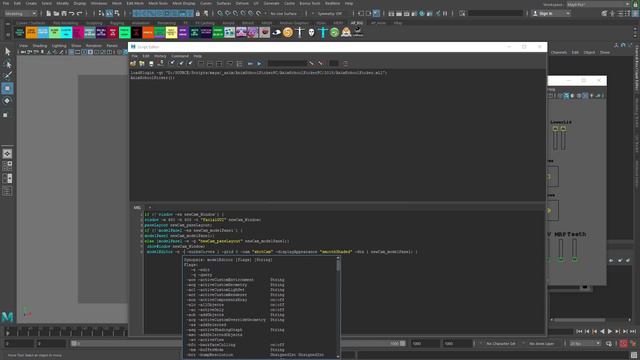The width and height of the screenshot is (640, 360).
Task: Click Script Editor clear history icon
Action: click(172, 63)
